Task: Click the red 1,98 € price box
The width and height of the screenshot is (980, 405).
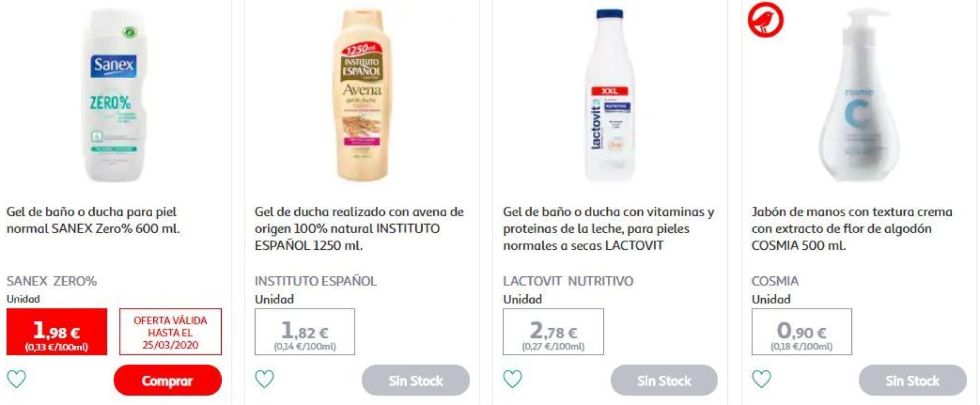Action: (x=57, y=332)
